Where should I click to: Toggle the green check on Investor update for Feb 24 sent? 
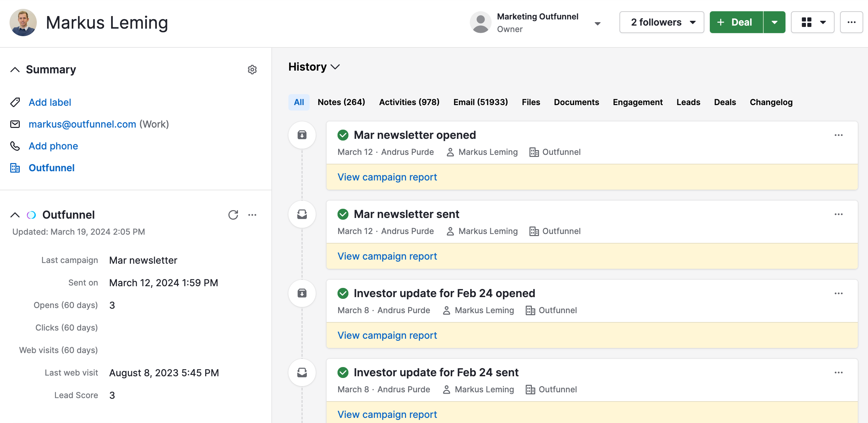pyautogui.click(x=343, y=372)
